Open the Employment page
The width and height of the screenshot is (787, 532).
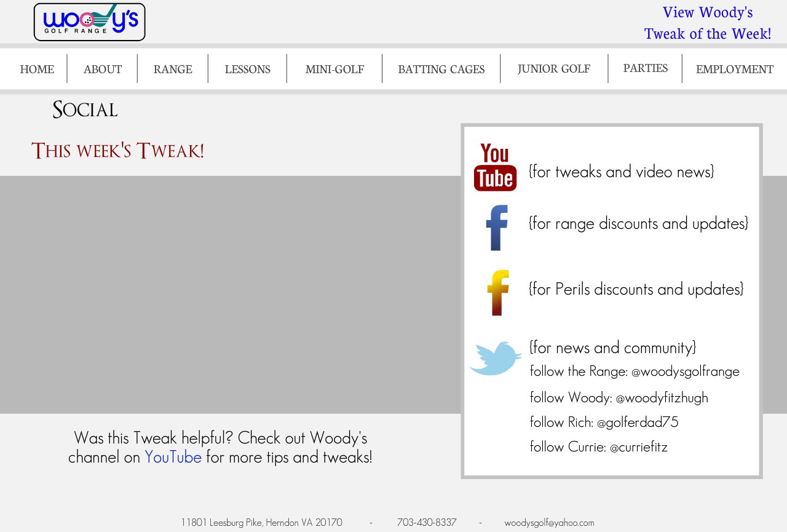[734, 69]
